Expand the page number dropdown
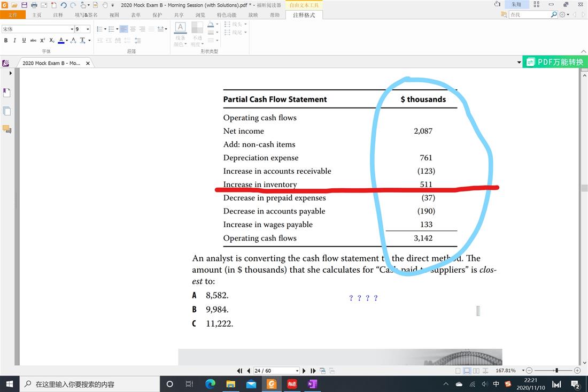588x392 pixels. pyautogui.click(x=297, y=371)
